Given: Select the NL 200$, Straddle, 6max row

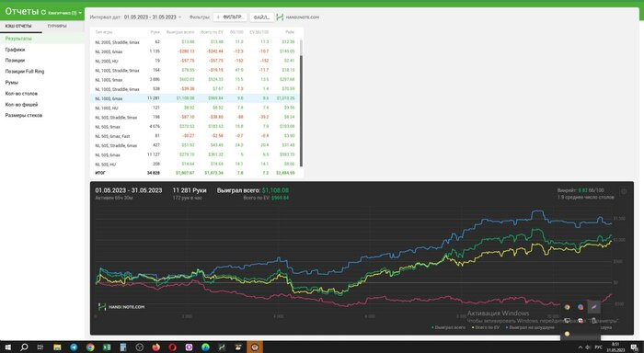Looking at the screenshot, I should tap(195, 42).
